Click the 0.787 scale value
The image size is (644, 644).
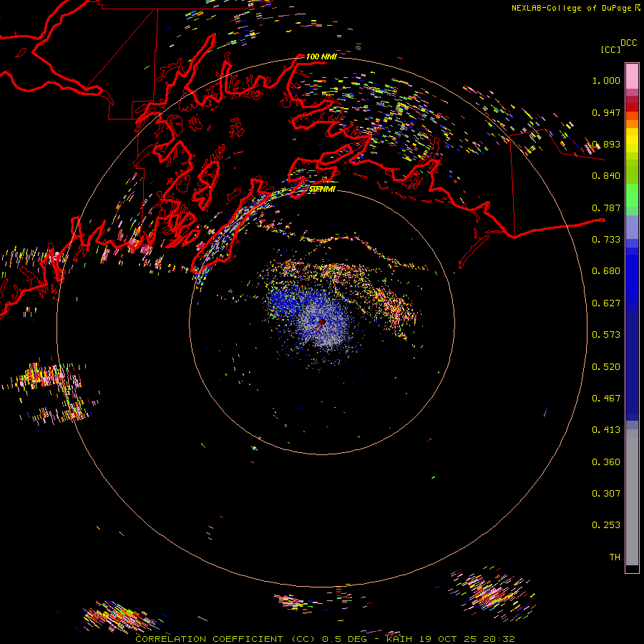[x=606, y=208]
